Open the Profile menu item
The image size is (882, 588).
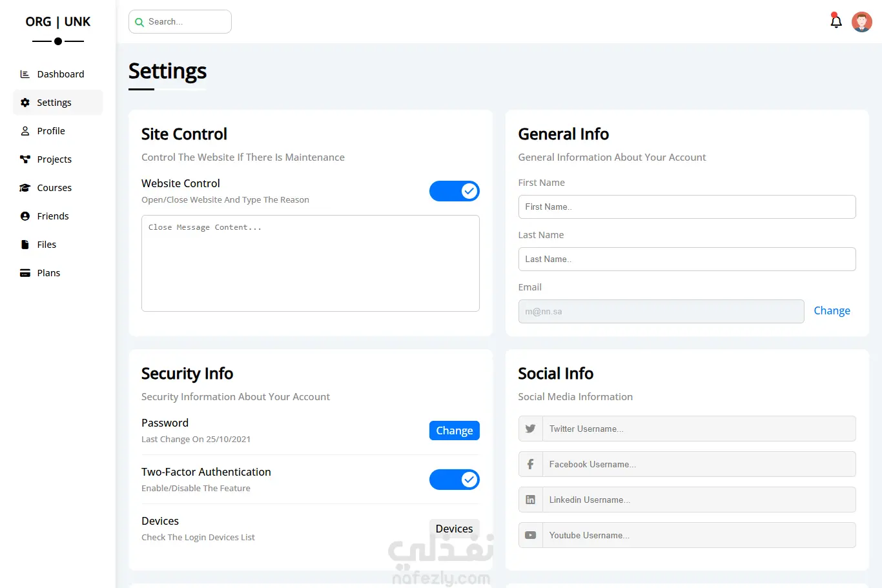[51, 131]
